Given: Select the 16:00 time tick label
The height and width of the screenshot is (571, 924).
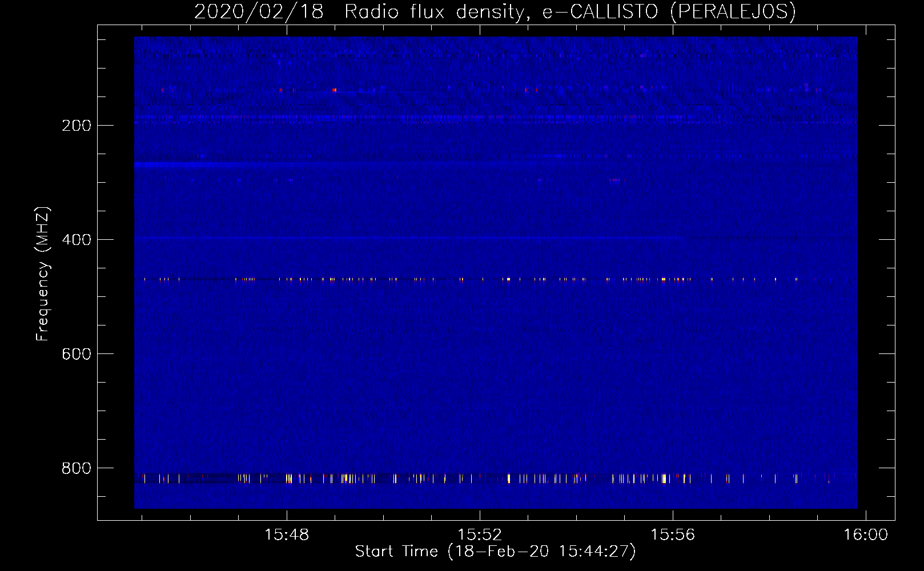Looking at the screenshot, I should [x=866, y=535].
